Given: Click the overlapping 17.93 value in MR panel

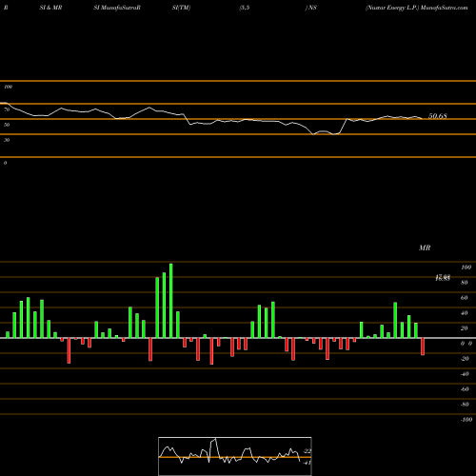Looking at the screenshot, I should click(x=443, y=278).
